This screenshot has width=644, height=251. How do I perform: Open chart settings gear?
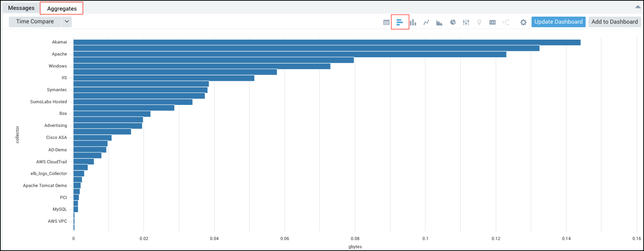pos(523,22)
